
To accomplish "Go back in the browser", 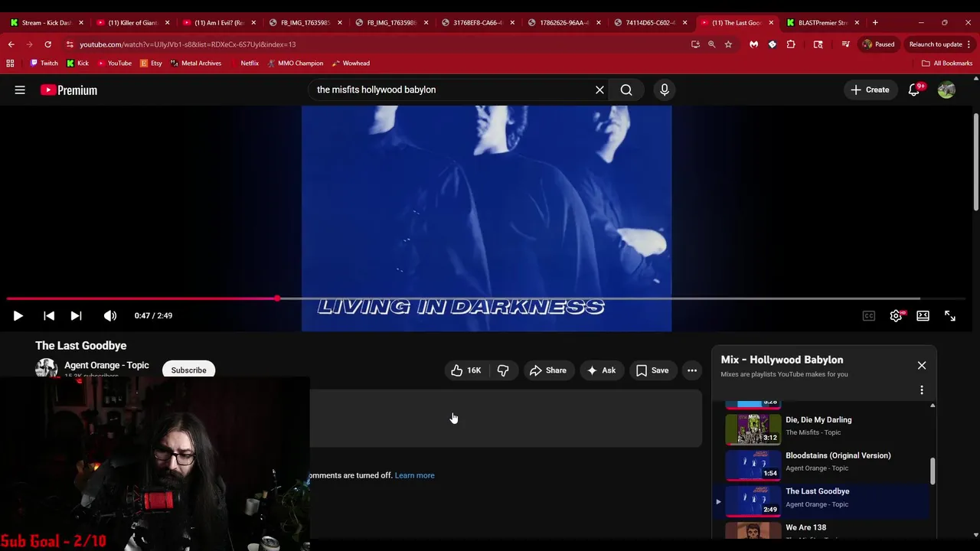I will (x=11, y=44).
